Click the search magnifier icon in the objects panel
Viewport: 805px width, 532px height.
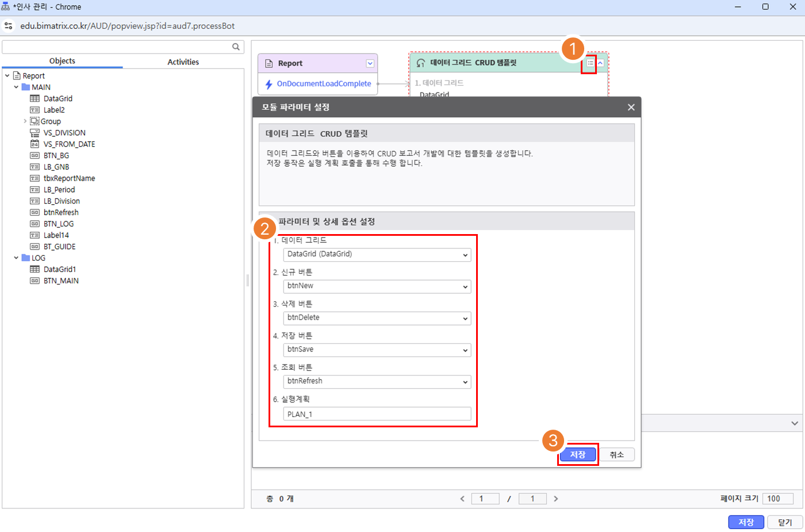[x=236, y=47]
